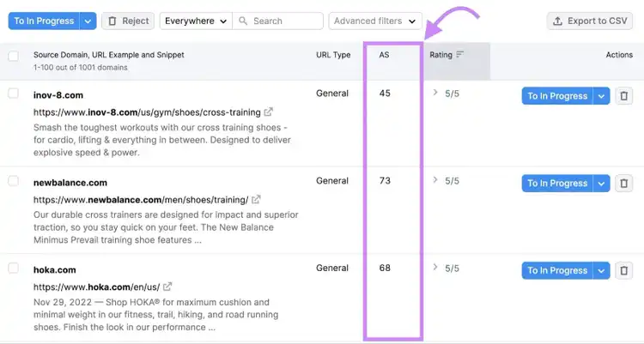Delete inov-8.com with trash icon
This screenshot has width=644, height=344.
(x=624, y=96)
